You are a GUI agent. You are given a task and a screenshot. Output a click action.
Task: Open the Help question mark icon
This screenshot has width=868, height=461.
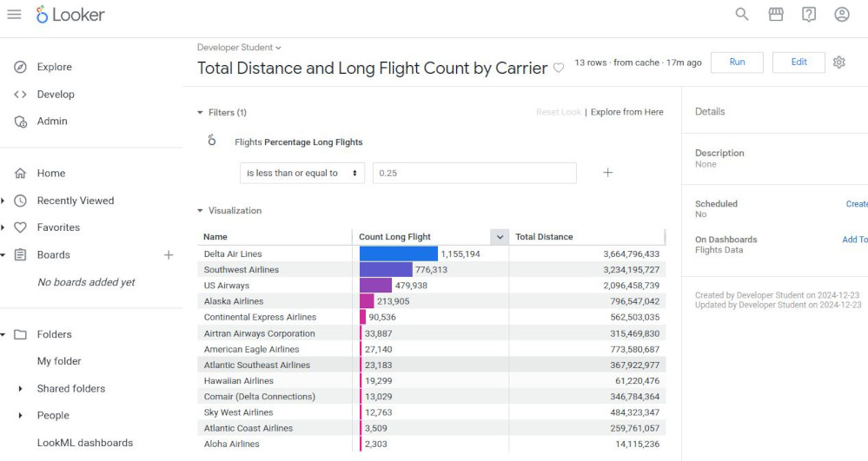(x=809, y=15)
